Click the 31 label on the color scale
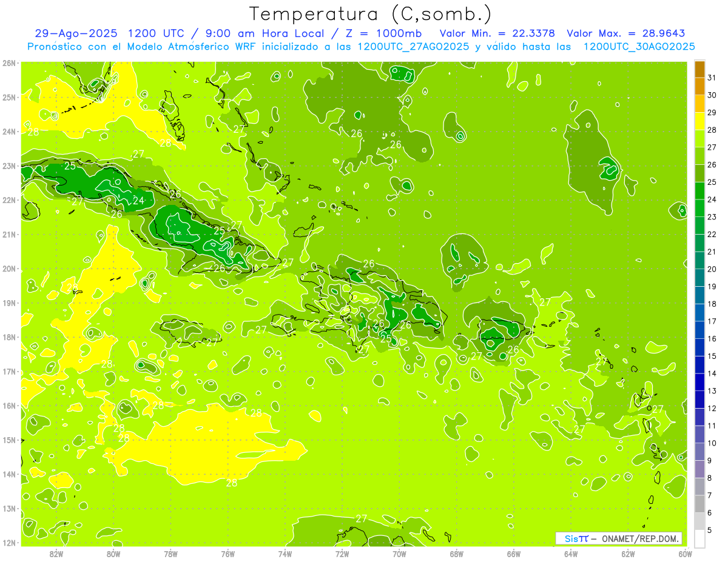 point(712,78)
